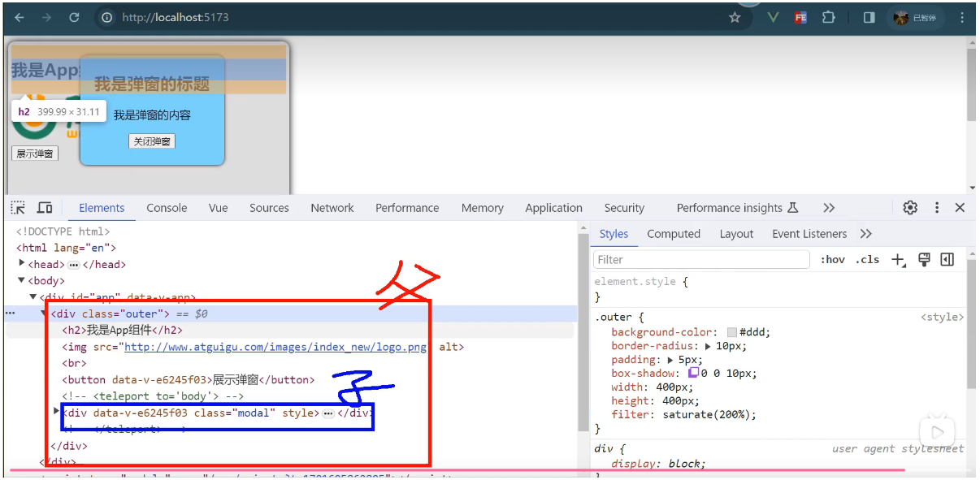Close the DevTools panel
Image resolution: width=980 pixels, height=480 pixels.
(960, 208)
